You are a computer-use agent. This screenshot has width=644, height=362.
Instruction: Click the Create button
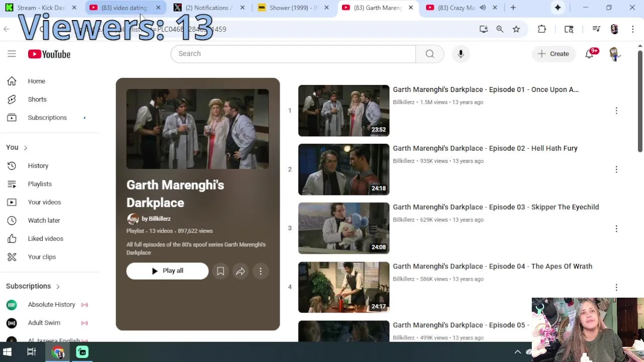click(553, 54)
